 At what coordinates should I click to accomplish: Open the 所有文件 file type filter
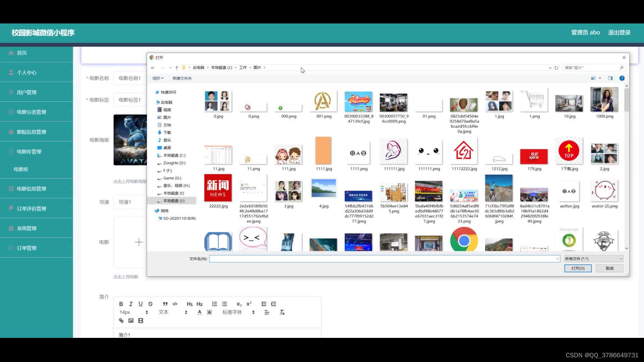(594, 259)
